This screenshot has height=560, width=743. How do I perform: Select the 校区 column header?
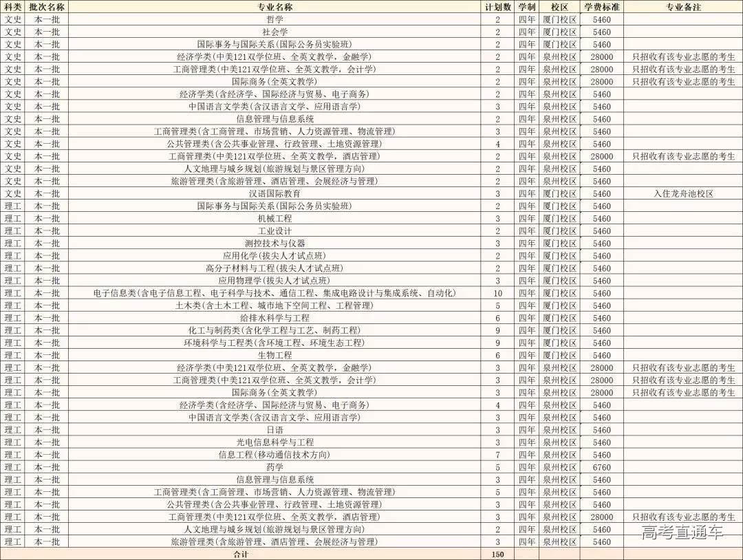[559, 7]
